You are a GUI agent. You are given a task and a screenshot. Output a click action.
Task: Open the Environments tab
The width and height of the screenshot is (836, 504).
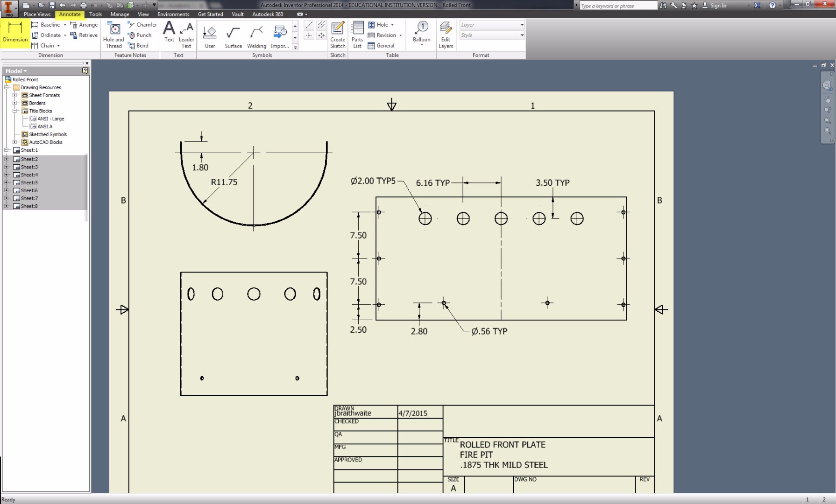pos(173,14)
